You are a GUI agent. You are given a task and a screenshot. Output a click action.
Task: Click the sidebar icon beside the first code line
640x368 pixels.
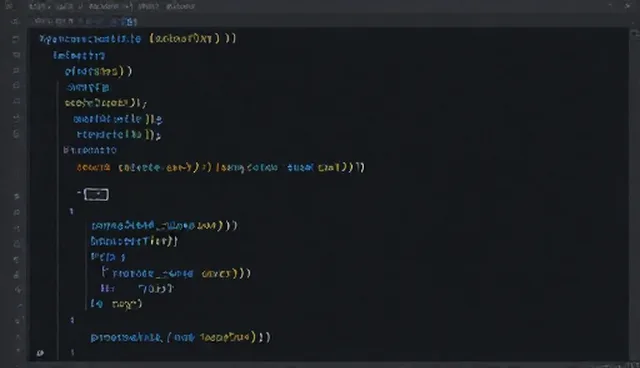click(16, 39)
